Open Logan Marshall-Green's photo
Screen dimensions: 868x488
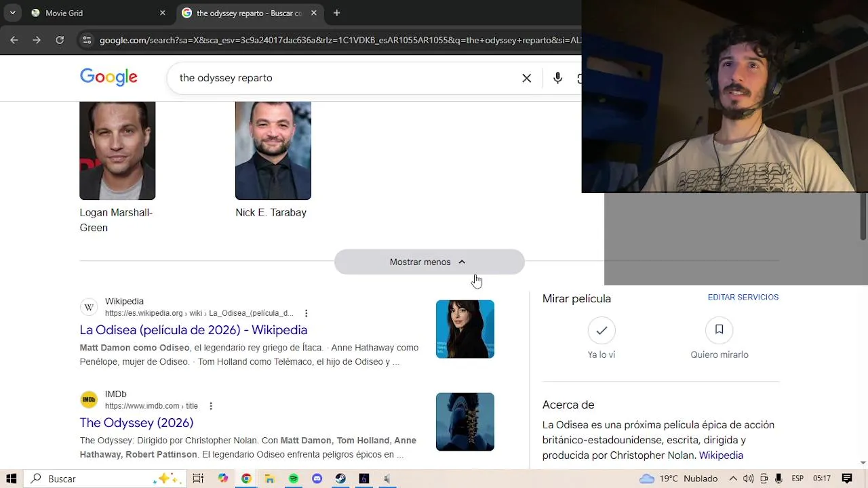point(117,150)
